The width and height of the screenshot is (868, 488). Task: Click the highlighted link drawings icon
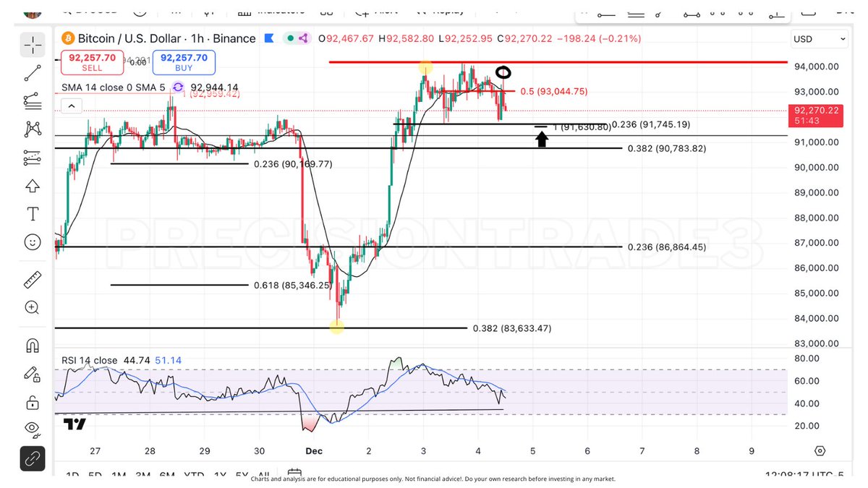[x=33, y=458]
